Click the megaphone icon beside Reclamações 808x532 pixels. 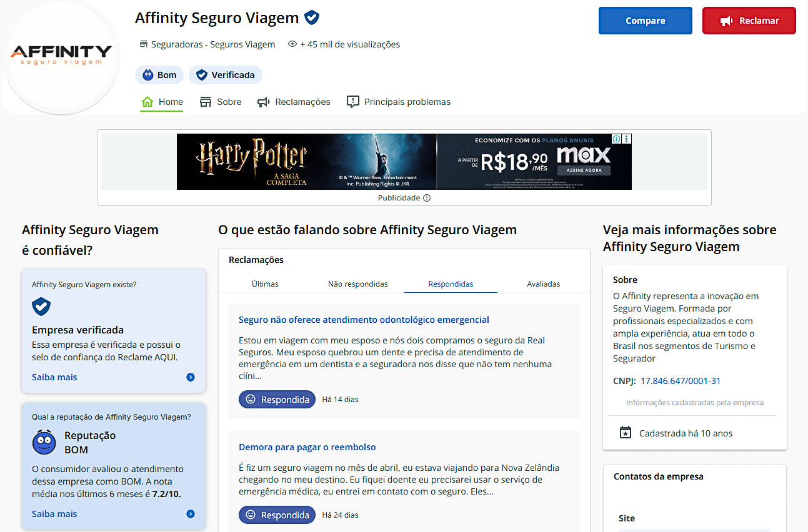click(264, 102)
